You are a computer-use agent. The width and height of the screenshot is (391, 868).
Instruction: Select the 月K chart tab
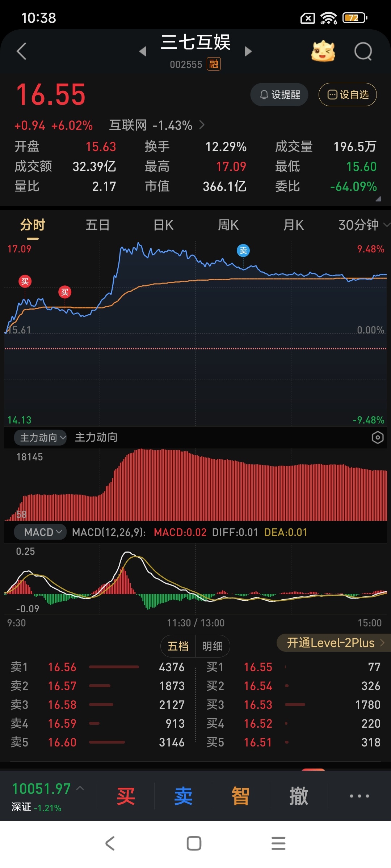294,225
